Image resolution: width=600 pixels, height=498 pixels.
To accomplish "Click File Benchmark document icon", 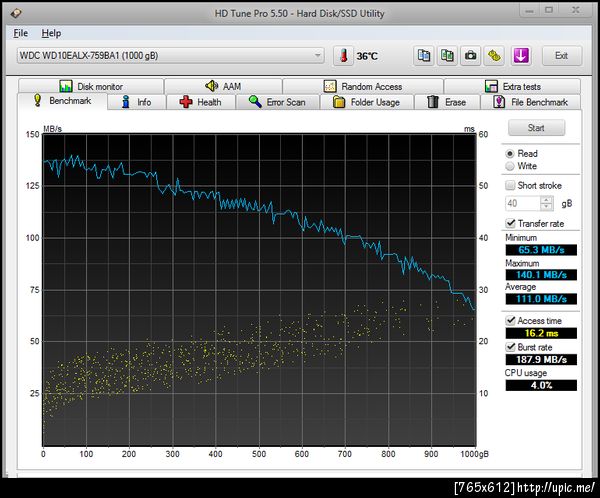I will [x=499, y=102].
